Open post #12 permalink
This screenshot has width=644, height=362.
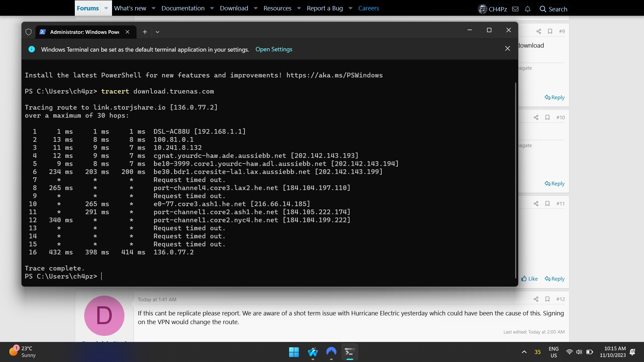(560, 299)
